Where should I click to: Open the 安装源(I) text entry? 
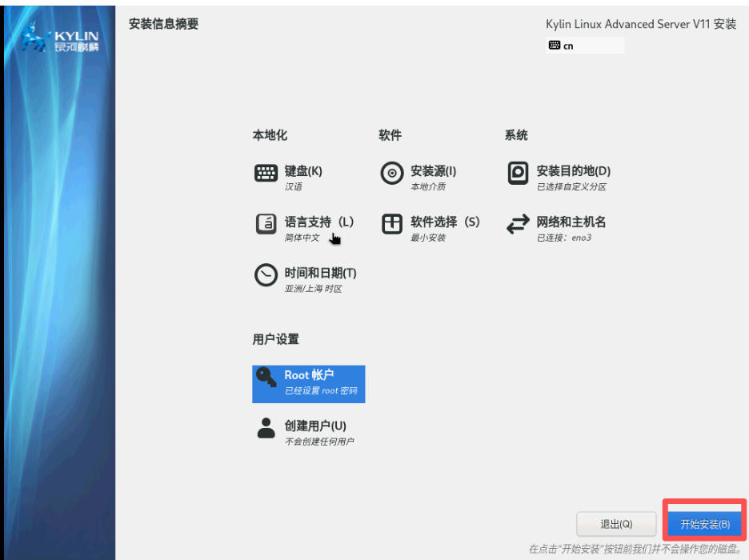[x=433, y=170]
